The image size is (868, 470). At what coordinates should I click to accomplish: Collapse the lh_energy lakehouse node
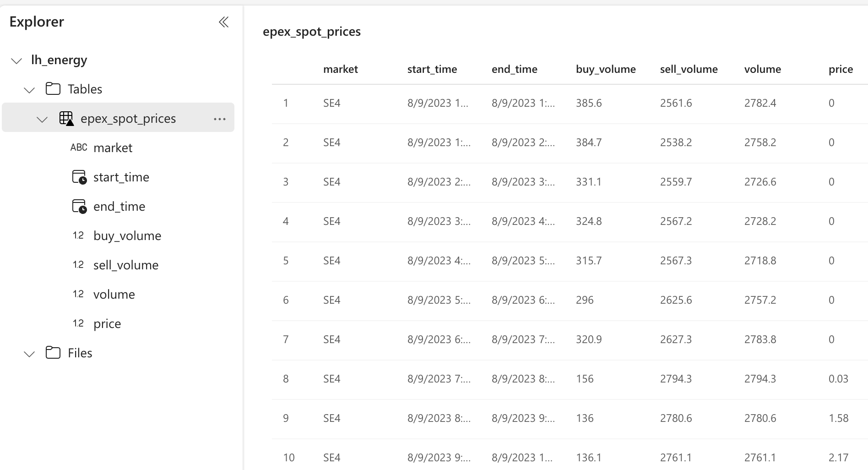pos(16,60)
